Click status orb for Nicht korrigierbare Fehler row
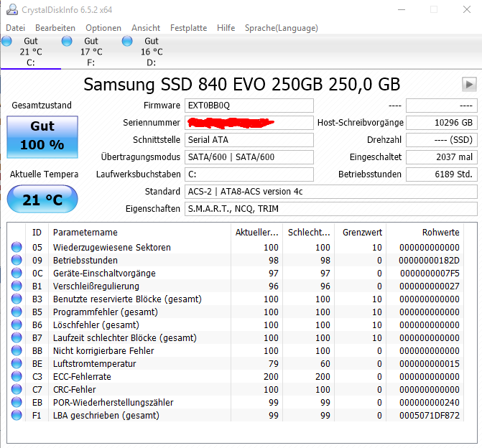 coord(17,350)
